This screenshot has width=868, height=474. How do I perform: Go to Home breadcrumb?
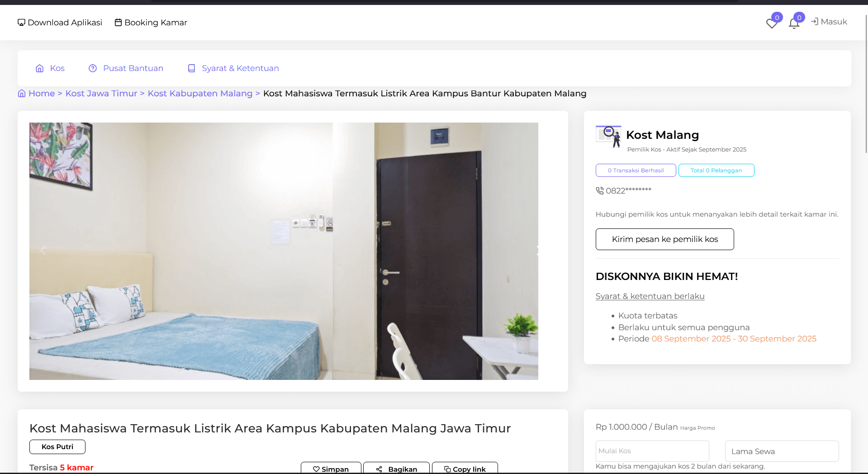point(42,94)
